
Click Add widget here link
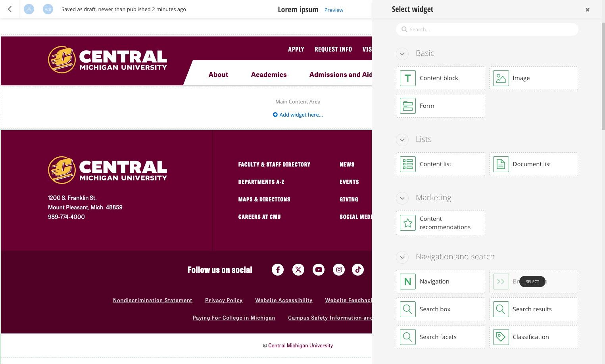tap(298, 115)
